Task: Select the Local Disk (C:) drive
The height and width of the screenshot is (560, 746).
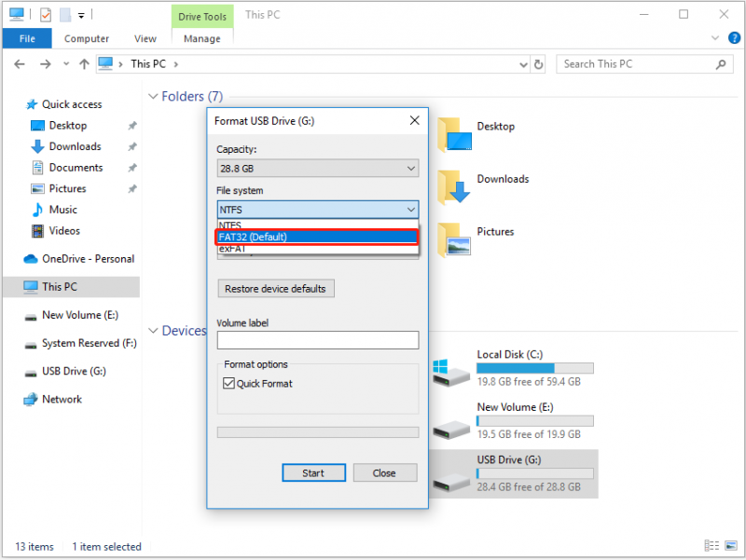Action: [x=514, y=368]
